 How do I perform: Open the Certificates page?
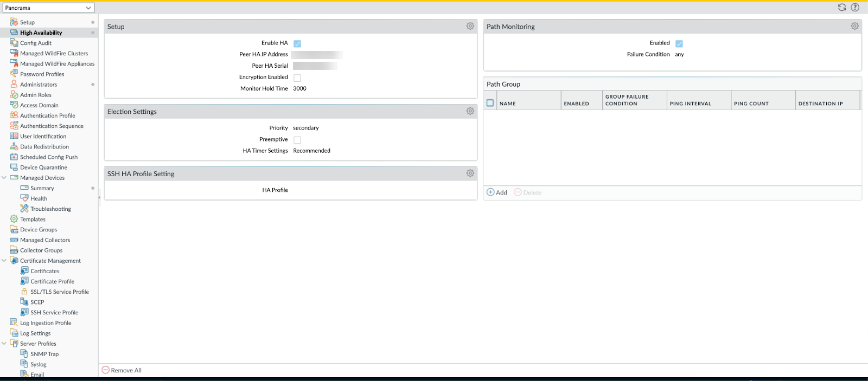(45, 271)
